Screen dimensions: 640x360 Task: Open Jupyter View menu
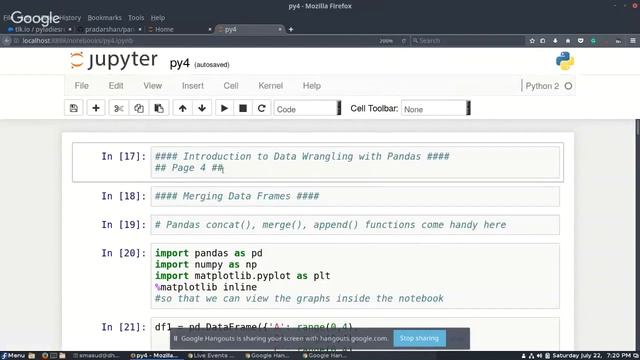(x=153, y=86)
